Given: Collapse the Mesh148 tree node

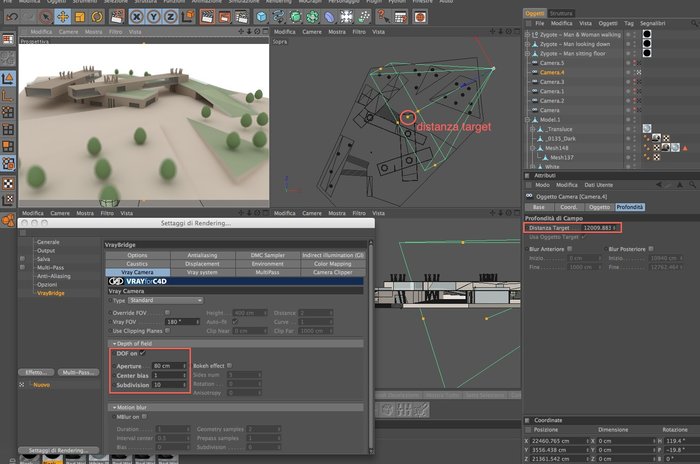Looking at the screenshot, I should tap(532, 148).
